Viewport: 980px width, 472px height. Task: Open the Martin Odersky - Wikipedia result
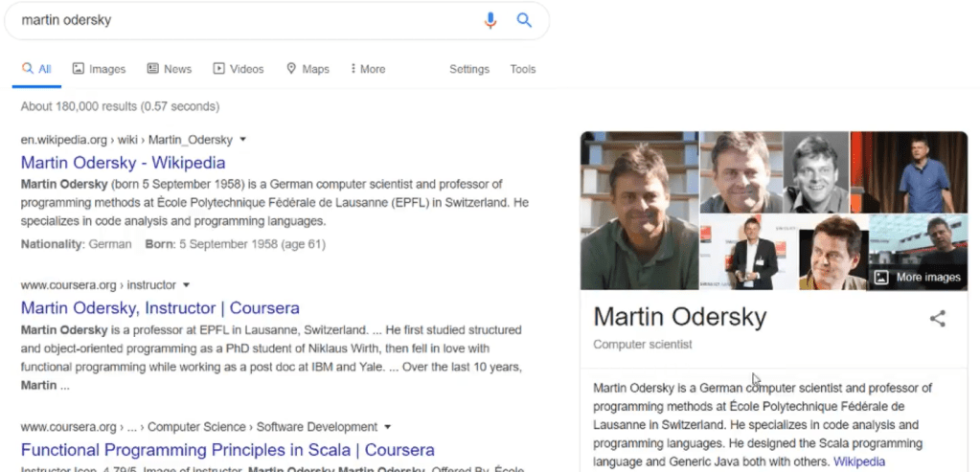124,163
